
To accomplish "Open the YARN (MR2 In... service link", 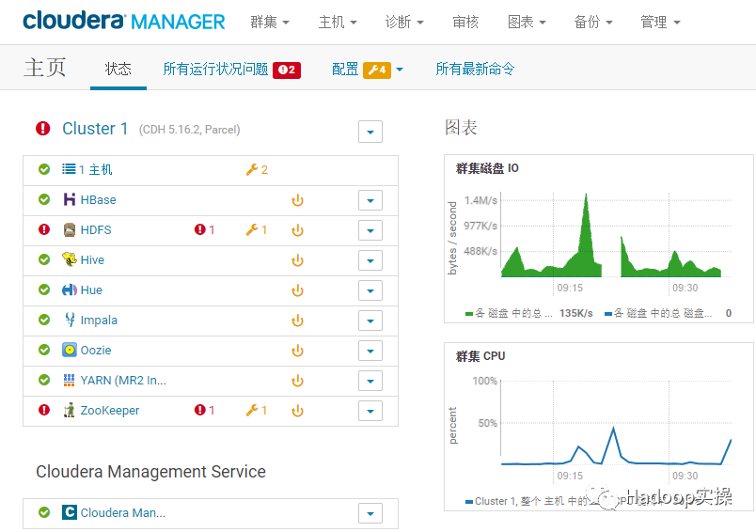I will (123, 381).
